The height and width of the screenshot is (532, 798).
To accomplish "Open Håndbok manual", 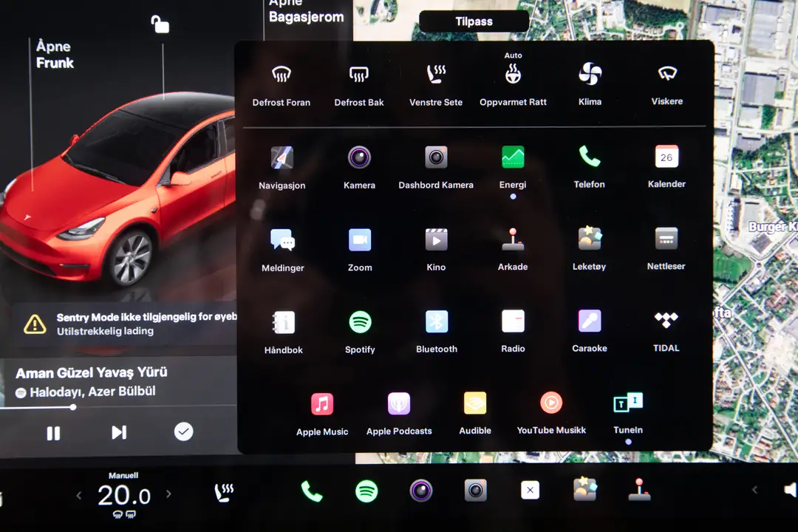I will click(x=284, y=332).
